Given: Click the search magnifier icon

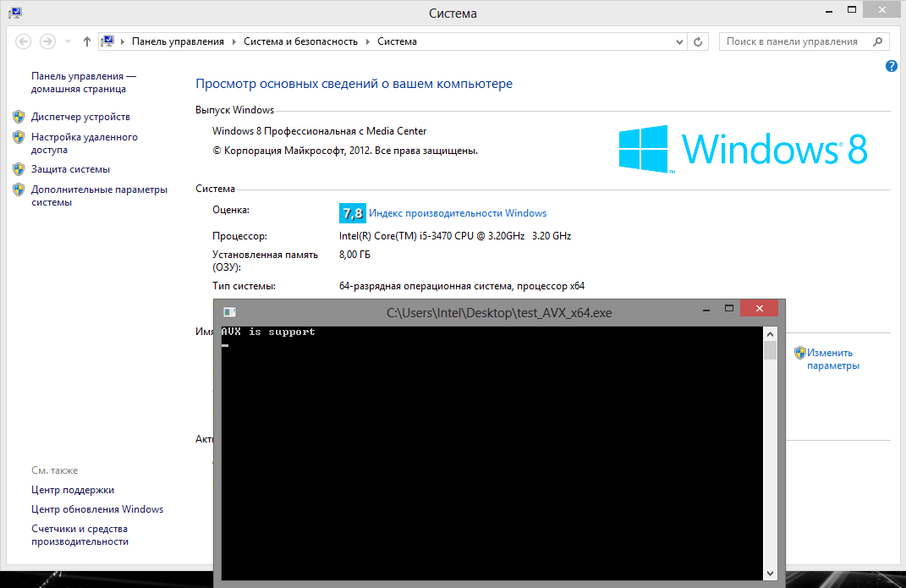Looking at the screenshot, I should tap(878, 41).
